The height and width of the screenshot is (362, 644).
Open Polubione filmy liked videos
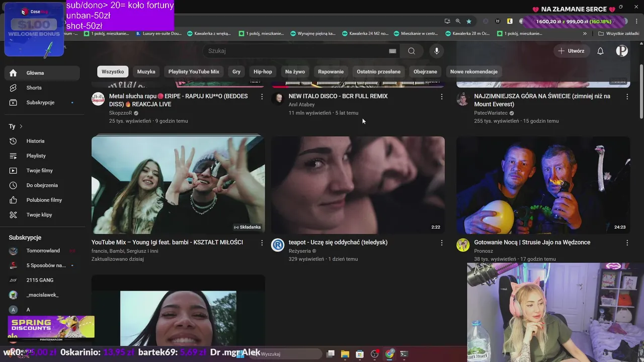tap(42, 200)
